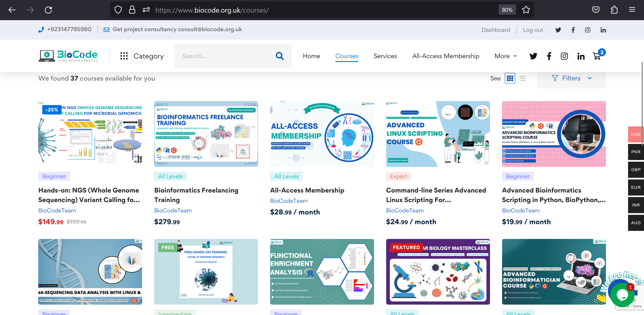This screenshot has height=315, width=644.
Task: Switch to list view
Action: [523, 78]
